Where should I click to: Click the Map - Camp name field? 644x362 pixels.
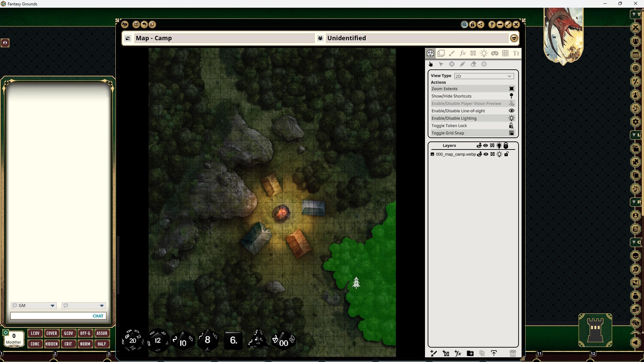(x=224, y=38)
